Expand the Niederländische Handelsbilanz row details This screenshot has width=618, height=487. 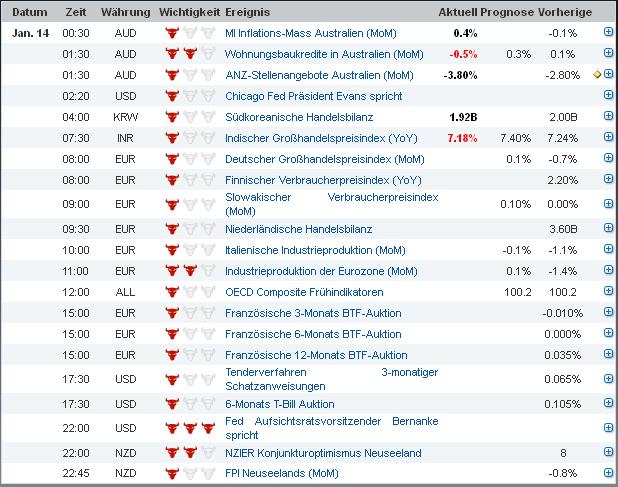click(x=608, y=229)
